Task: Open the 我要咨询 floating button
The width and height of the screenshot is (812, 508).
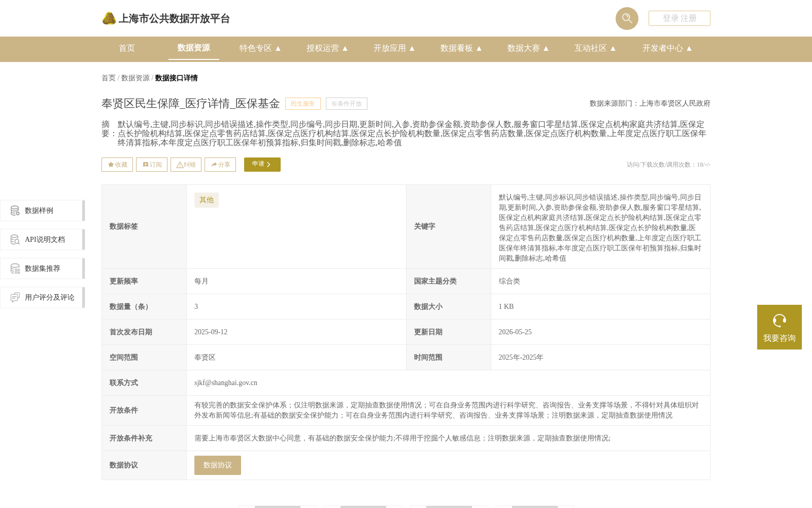Action: (780, 327)
